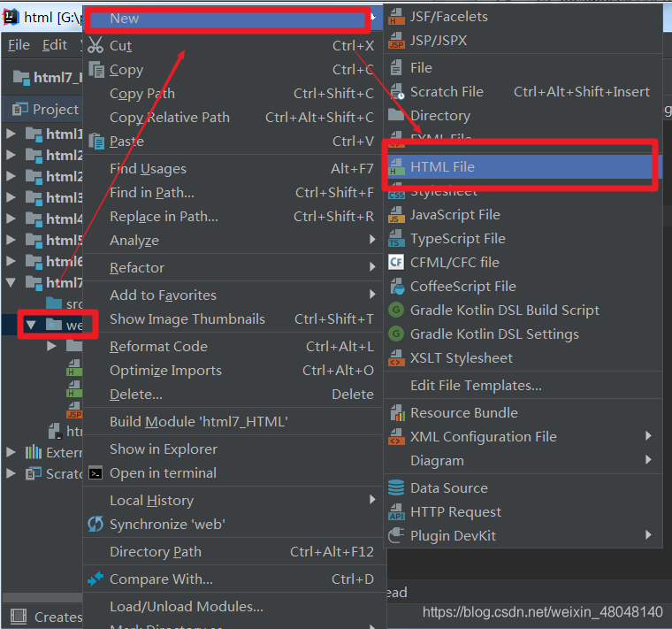The width and height of the screenshot is (672, 629).
Task: Click the HTTP Request API icon
Action: 396,512
